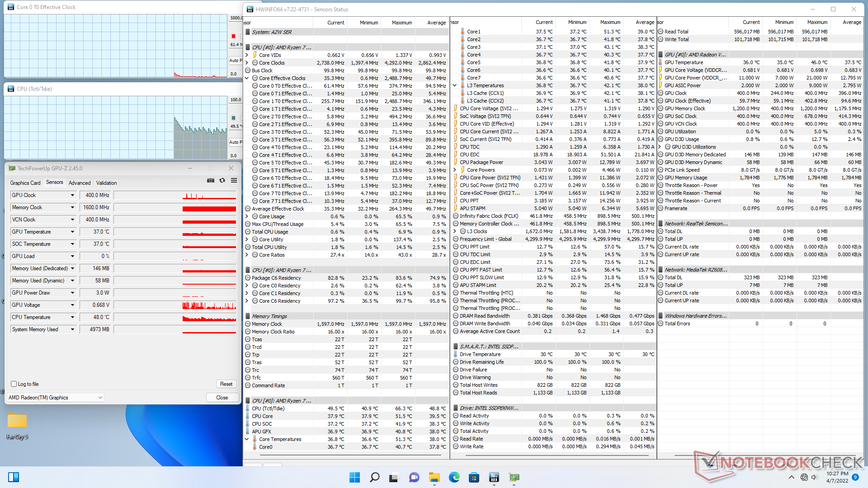Open Microsoft Store from taskbar
This screenshot has height=488, width=868.
(x=474, y=477)
